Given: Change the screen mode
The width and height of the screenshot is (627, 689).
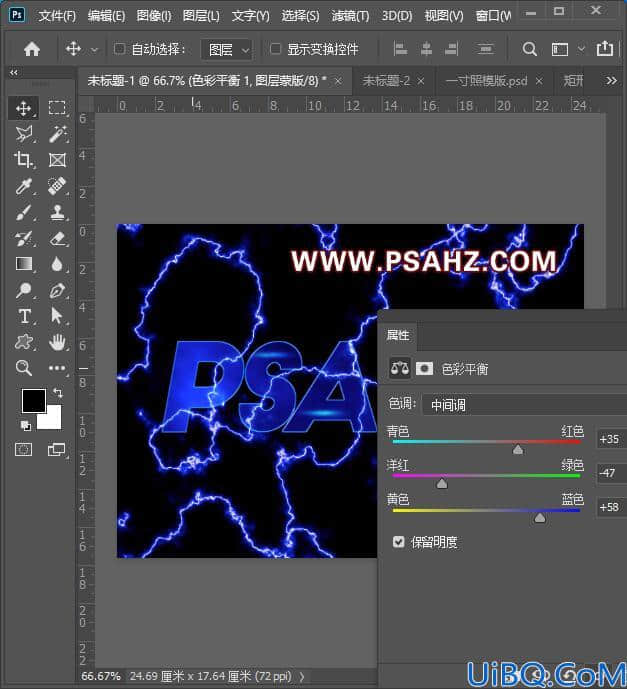Looking at the screenshot, I should coord(56,450).
